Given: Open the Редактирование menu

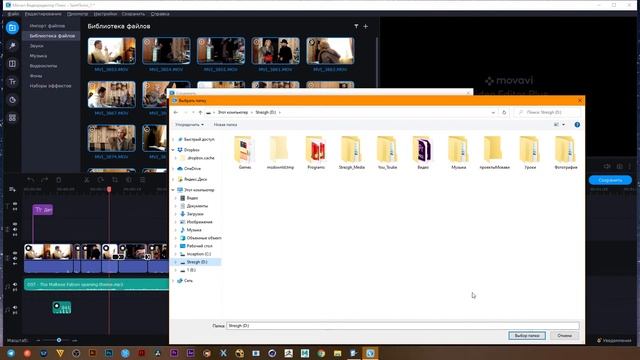Looking at the screenshot, I should coord(43,14).
